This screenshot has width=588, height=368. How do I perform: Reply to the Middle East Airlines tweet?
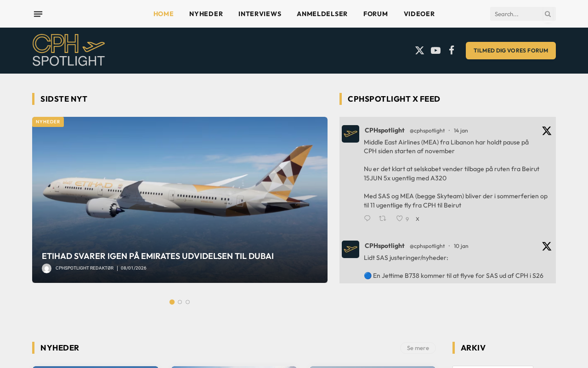367,218
